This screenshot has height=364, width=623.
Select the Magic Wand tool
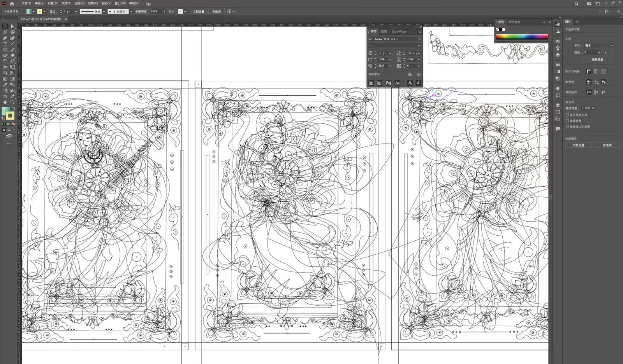[x=5, y=32]
